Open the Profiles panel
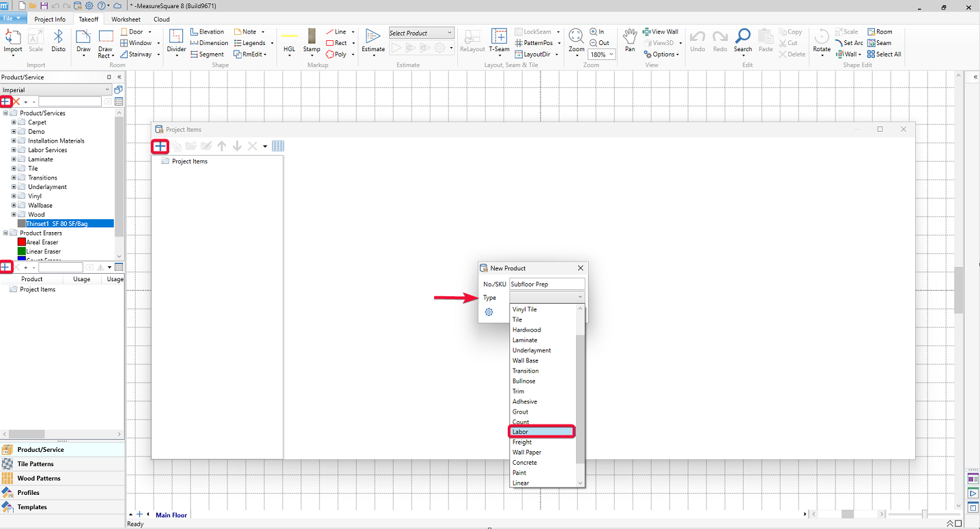This screenshot has width=980, height=529. (x=62, y=493)
